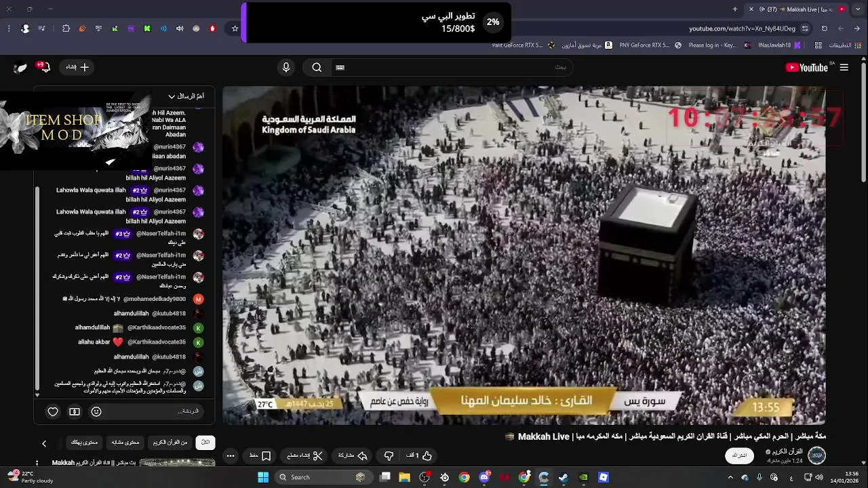Open more actions three-dot button
The height and width of the screenshot is (488, 868).
point(231,455)
